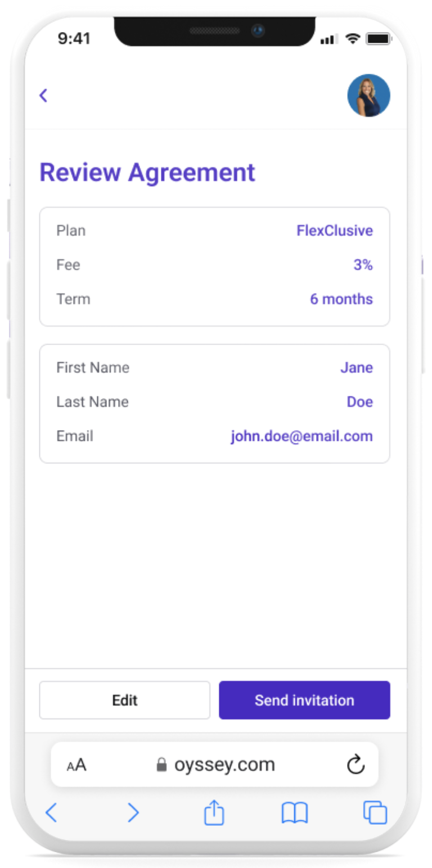Select the oyssey.com address bar
The height and width of the screenshot is (868, 432).
[214, 765]
